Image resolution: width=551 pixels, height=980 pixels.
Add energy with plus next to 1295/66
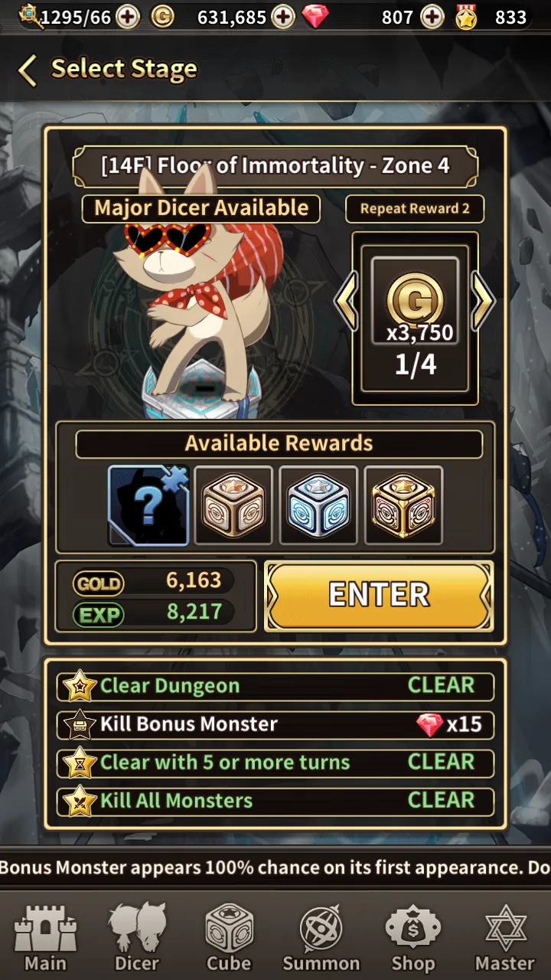(128, 17)
